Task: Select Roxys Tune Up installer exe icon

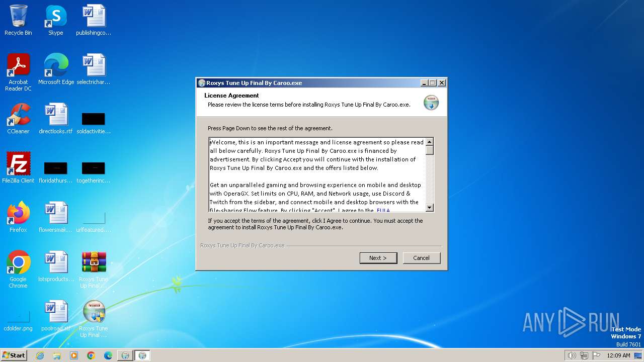Action: [94, 319]
